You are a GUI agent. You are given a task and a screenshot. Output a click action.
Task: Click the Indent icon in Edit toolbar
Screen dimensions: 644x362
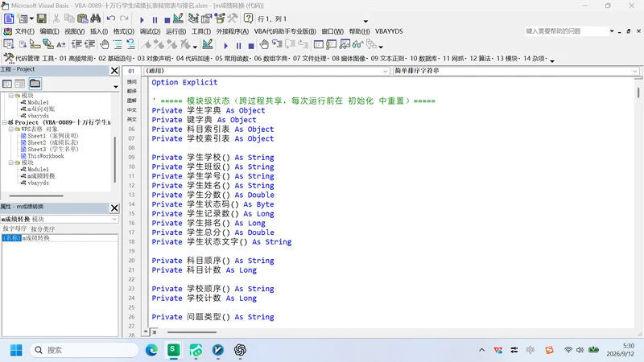click(76, 44)
